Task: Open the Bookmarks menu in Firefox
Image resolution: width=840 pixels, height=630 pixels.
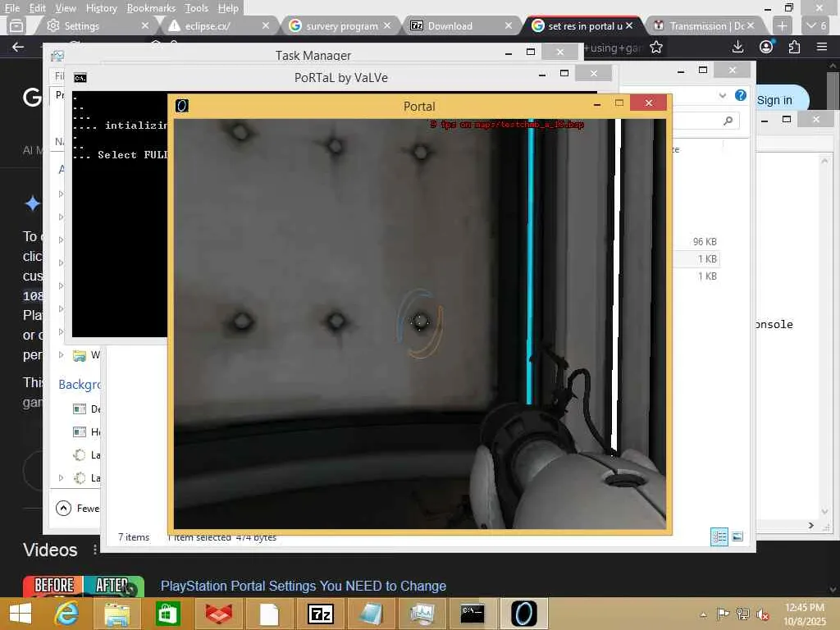Action: tap(151, 8)
